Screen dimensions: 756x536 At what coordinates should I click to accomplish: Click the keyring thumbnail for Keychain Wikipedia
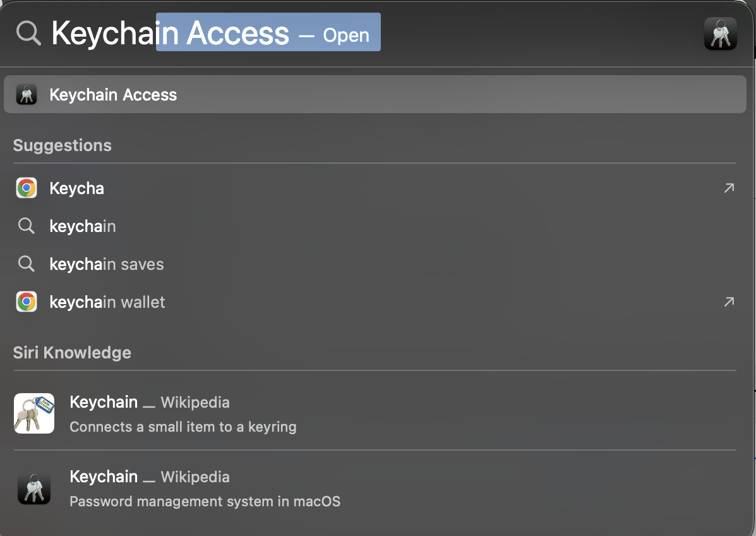[x=34, y=413]
